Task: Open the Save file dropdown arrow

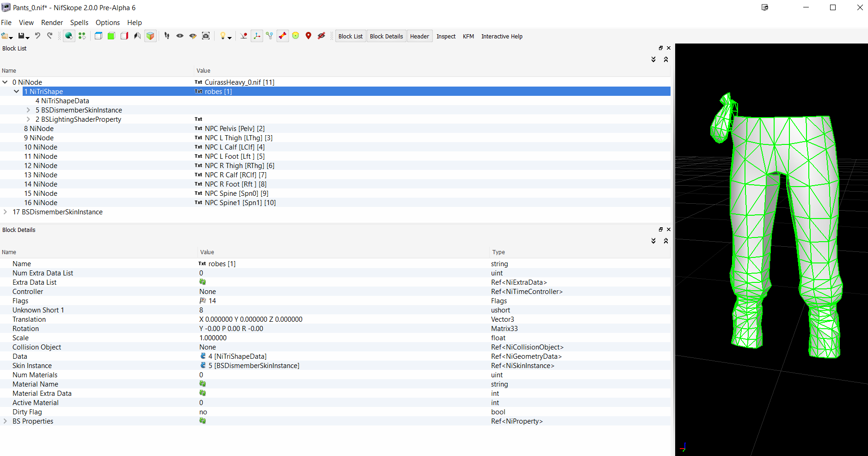Action: tap(28, 38)
